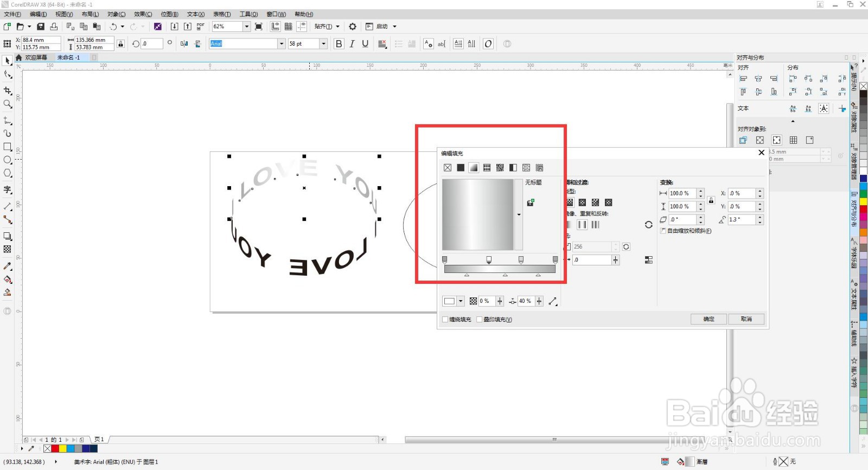Click the Publish to PDF icon
This screenshot has height=470, width=868.
(x=201, y=27)
